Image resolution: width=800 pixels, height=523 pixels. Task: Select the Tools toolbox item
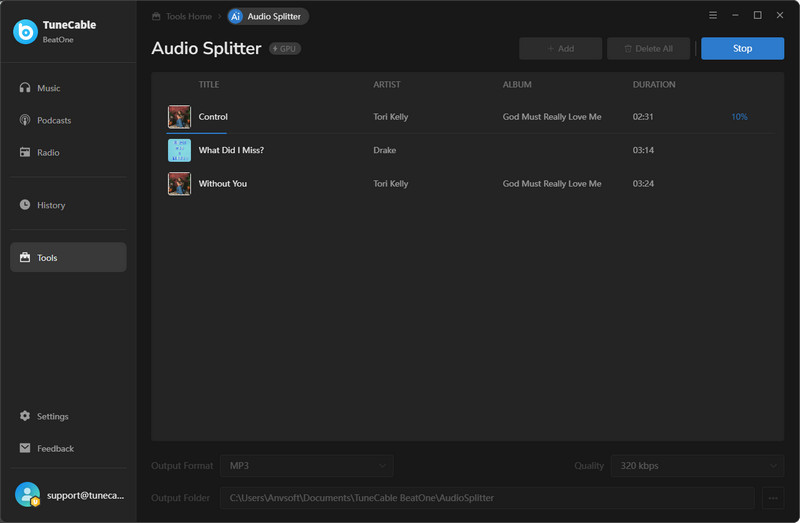[x=68, y=257]
